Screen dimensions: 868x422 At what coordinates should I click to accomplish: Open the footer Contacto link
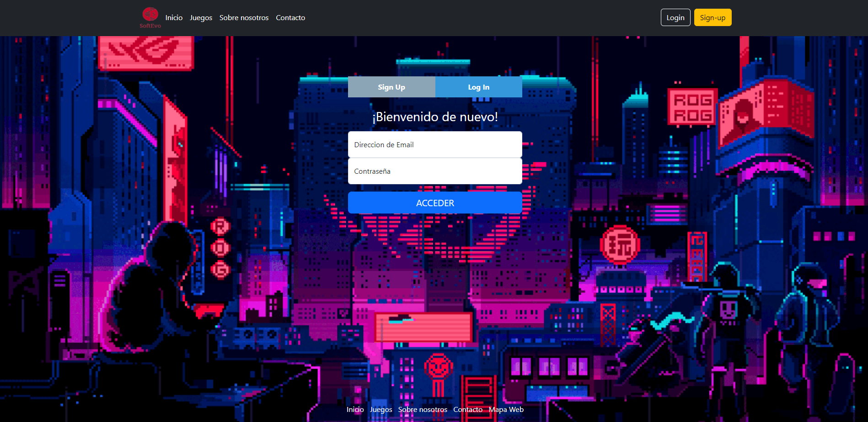(x=468, y=410)
